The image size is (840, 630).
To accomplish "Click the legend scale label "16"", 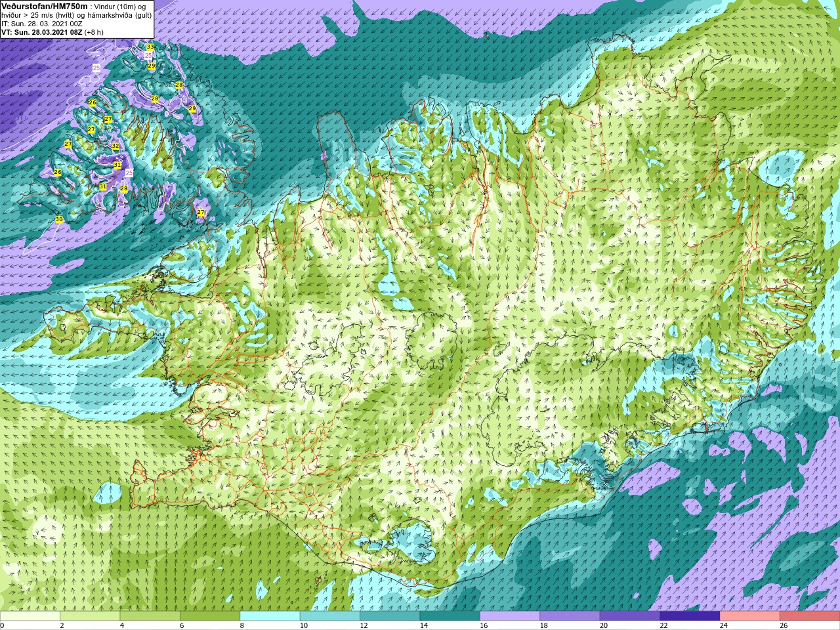I will point(484,625).
